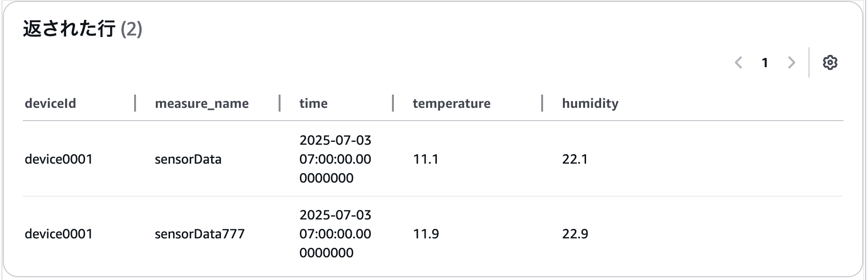The image size is (868, 280).
Task: Select page number 1
Action: (x=765, y=62)
